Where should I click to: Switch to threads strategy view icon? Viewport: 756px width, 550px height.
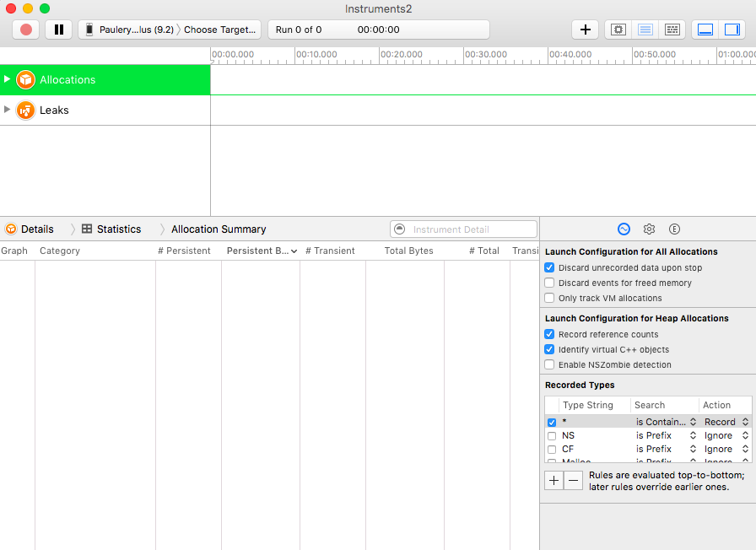point(672,30)
